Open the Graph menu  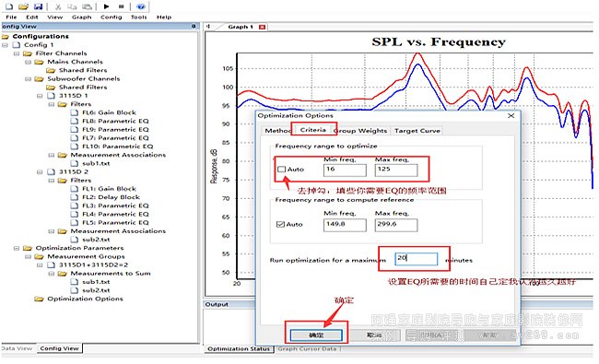[81, 18]
